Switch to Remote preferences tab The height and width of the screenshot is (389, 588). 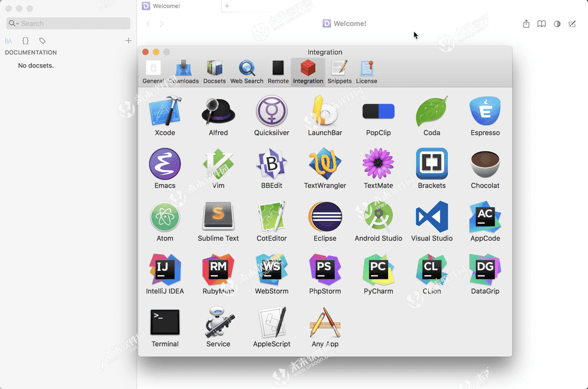pos(278,72)
